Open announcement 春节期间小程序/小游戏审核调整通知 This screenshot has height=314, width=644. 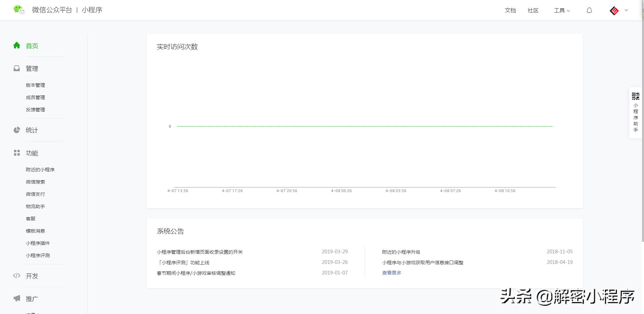tap(196, 273)
